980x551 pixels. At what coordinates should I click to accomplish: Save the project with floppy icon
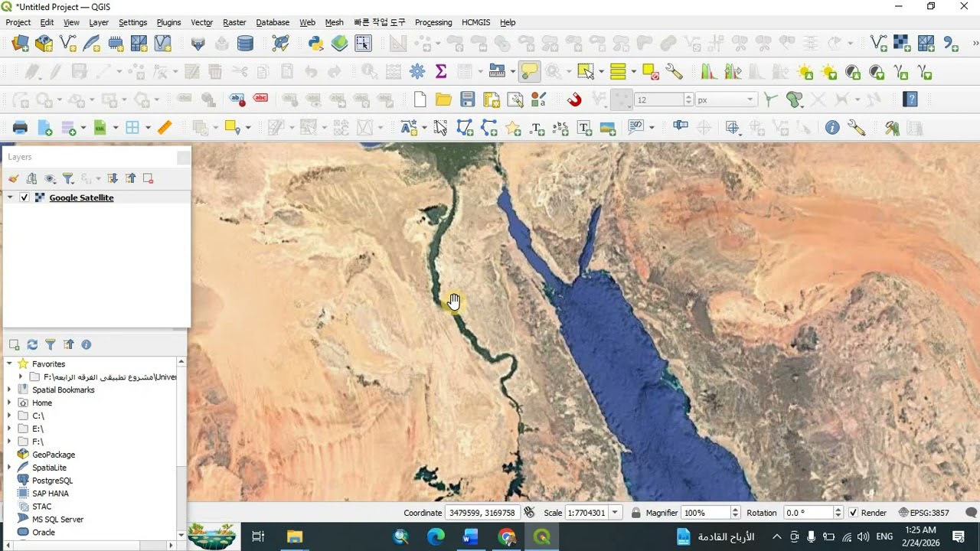[468, 99]
